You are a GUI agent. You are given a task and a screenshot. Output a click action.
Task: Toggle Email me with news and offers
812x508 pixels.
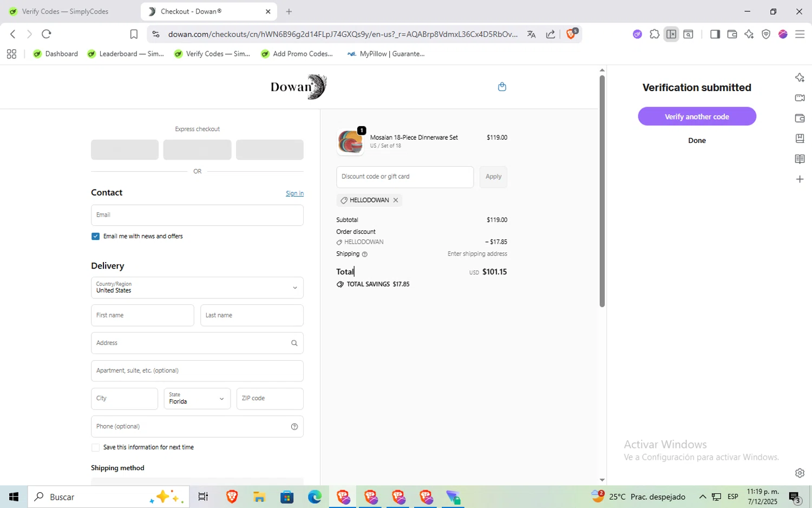(95, 237)
